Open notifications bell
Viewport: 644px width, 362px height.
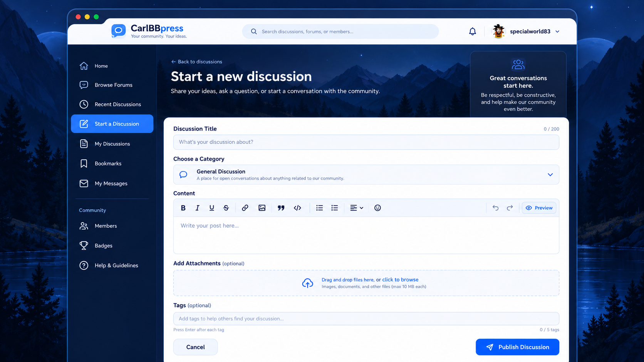(473, 32)
